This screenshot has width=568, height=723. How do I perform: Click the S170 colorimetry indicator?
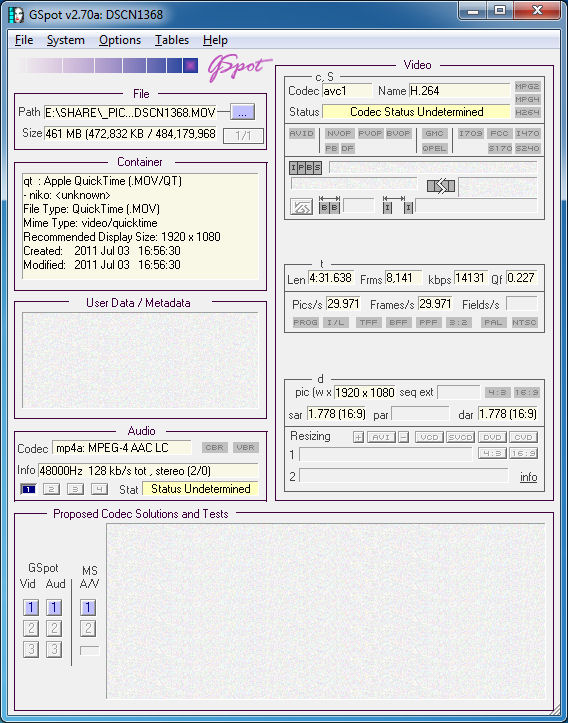500,148
